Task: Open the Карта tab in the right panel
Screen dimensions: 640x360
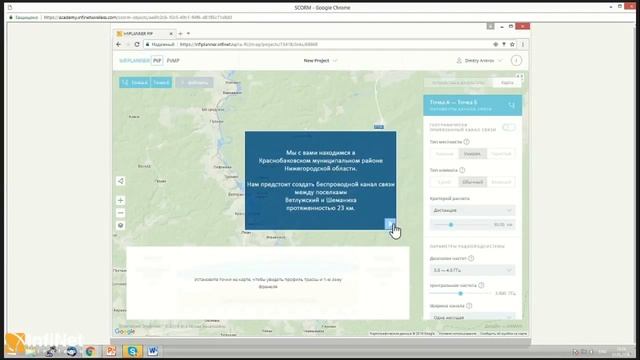Action: (507, 83)
